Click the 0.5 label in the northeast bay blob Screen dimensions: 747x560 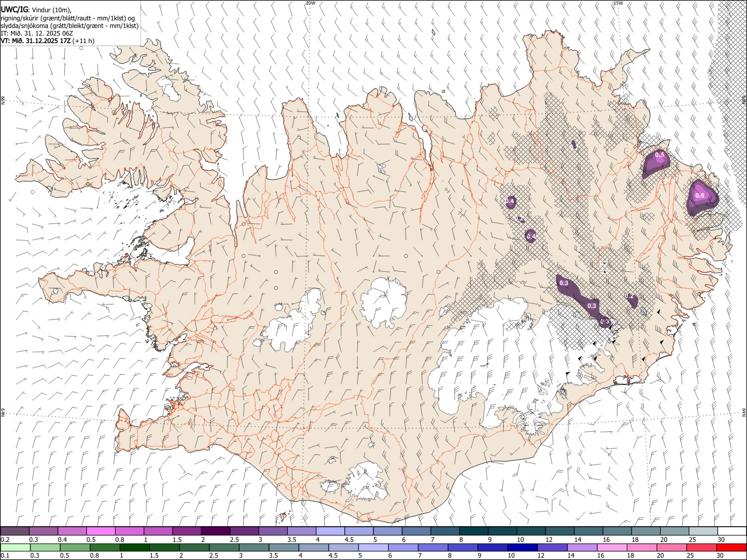pos(659,155)
